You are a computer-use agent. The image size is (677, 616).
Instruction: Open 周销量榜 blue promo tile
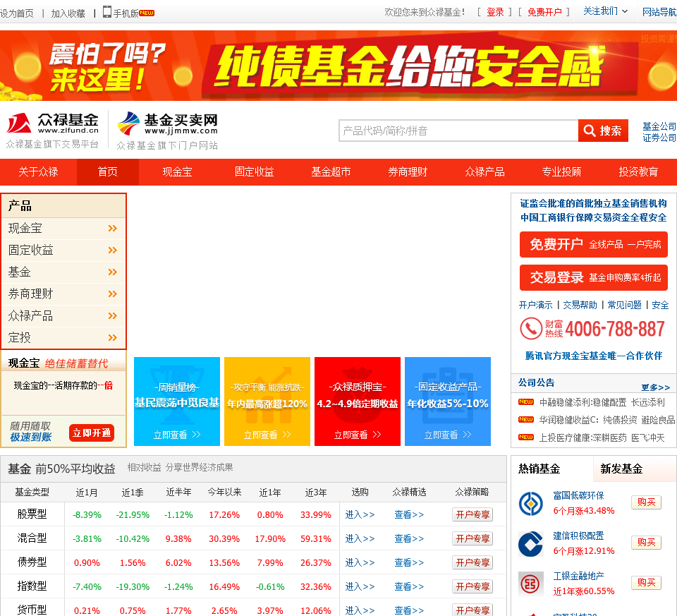(177, 401)
